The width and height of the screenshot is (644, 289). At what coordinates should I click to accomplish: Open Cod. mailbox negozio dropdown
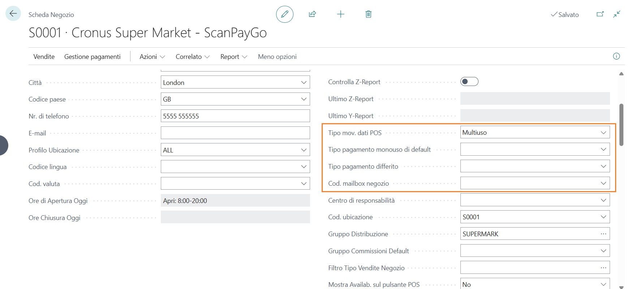pos(604,184)
